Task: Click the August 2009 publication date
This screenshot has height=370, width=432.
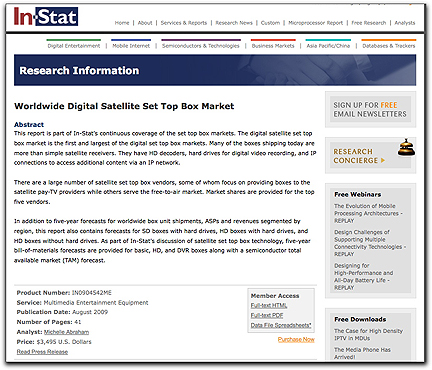Action: 90,312
